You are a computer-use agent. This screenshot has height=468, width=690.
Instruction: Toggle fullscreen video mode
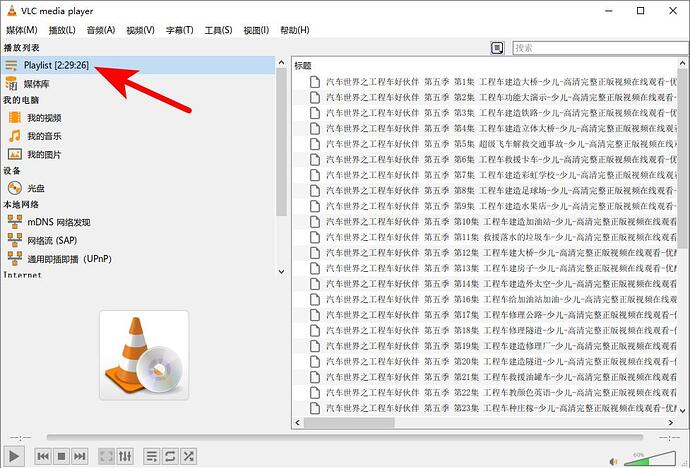coord(106,456)
